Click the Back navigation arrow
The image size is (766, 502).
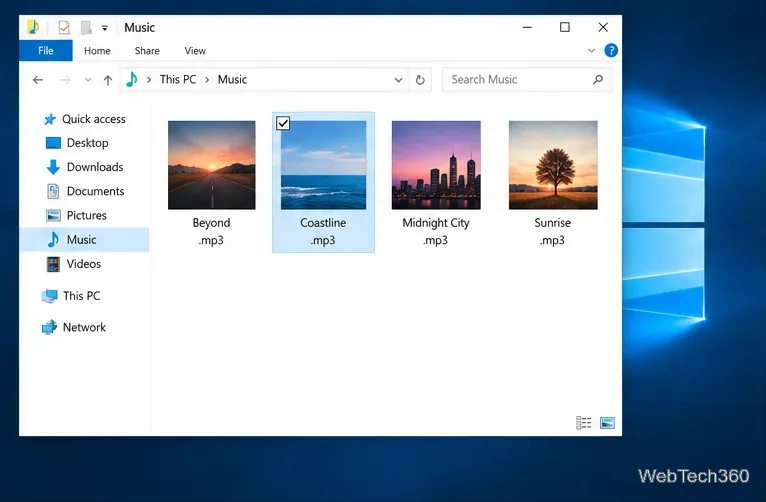click(38, 80)
